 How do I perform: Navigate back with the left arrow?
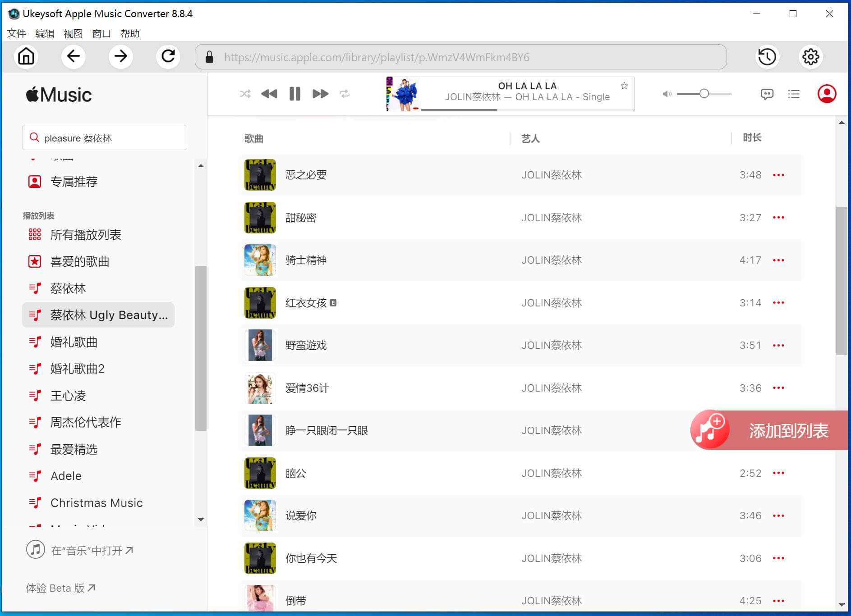click(74, 57)
